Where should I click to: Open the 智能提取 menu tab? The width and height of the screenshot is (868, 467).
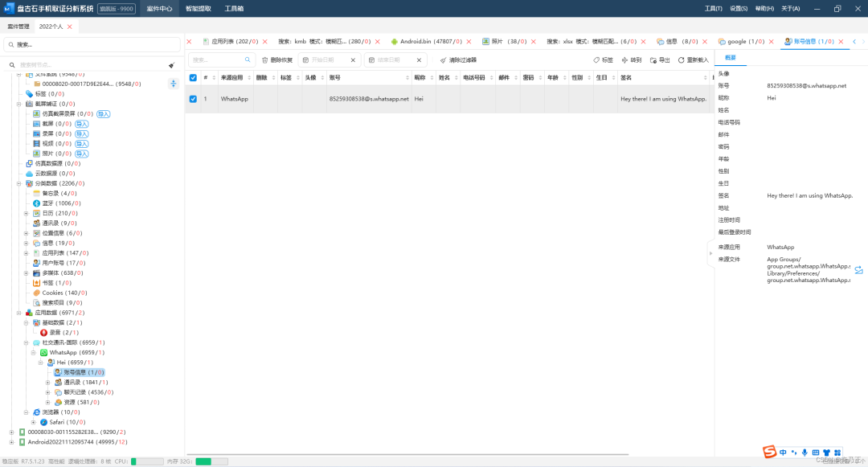coord(199,8)
